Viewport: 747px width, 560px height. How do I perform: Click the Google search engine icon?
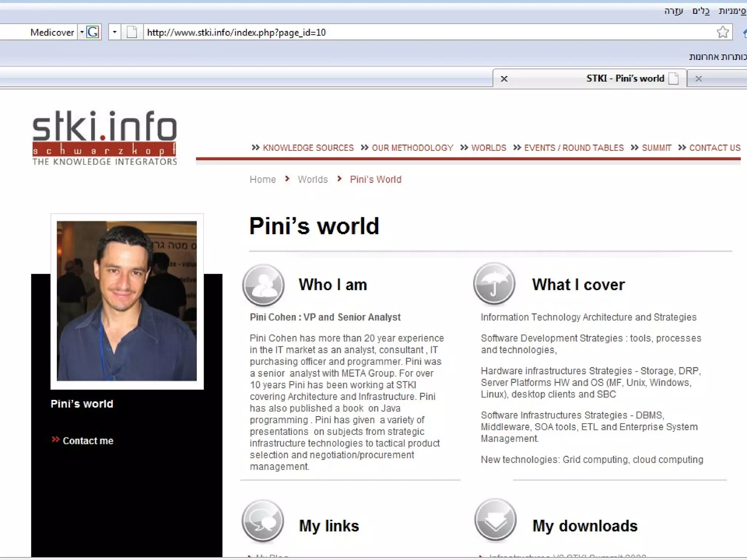click(x=93, y=32)
